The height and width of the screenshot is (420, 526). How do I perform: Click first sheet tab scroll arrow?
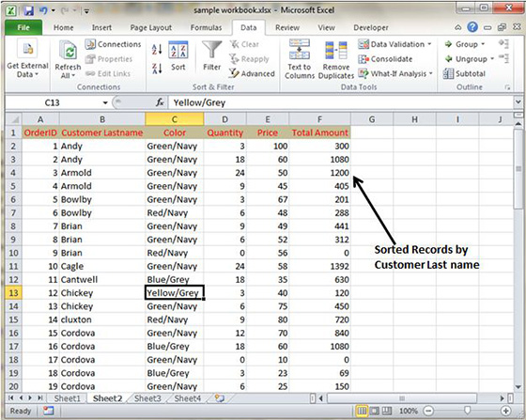11,398
